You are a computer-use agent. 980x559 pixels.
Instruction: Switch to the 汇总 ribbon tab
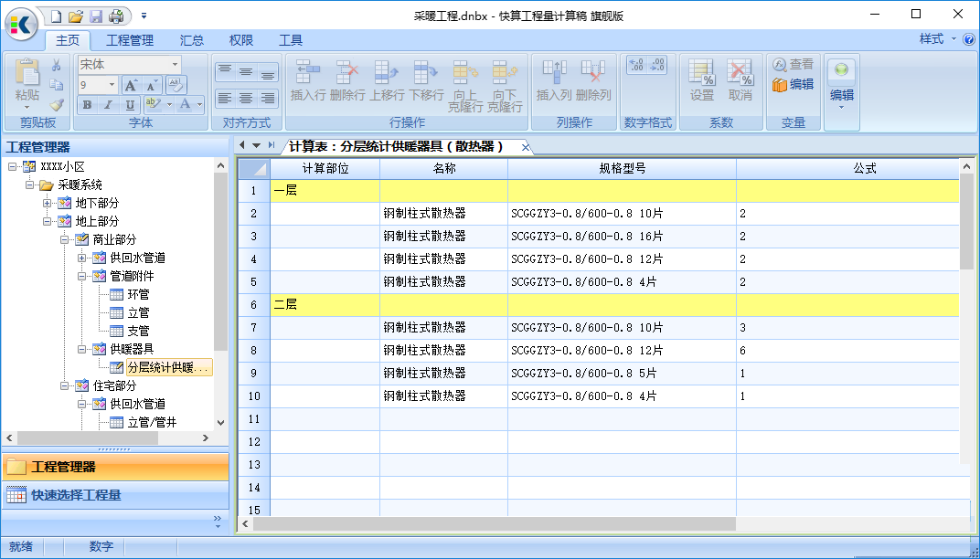click(192, 40)
